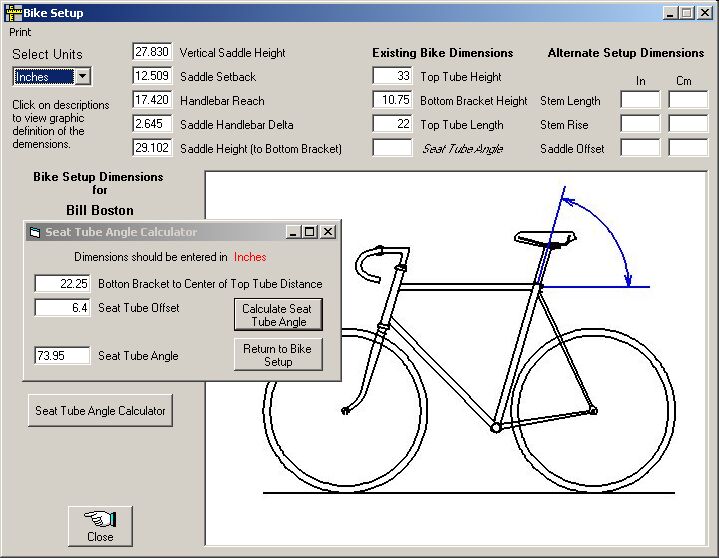Minimize the Bike Setup window
This screenshot has height=558, width=719.
(x=670, y=13)
